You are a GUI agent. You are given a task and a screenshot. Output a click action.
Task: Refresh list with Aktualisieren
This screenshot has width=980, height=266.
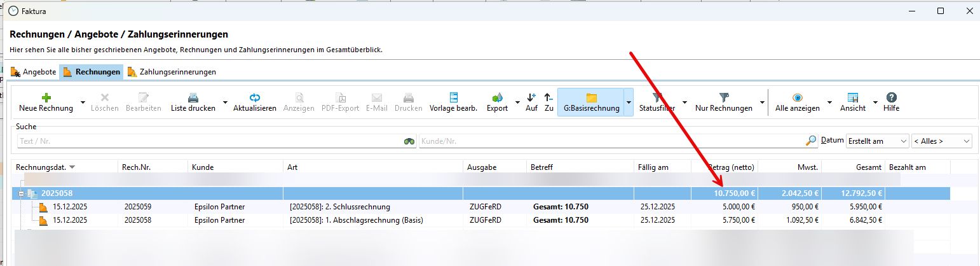[x=254, y=98]
